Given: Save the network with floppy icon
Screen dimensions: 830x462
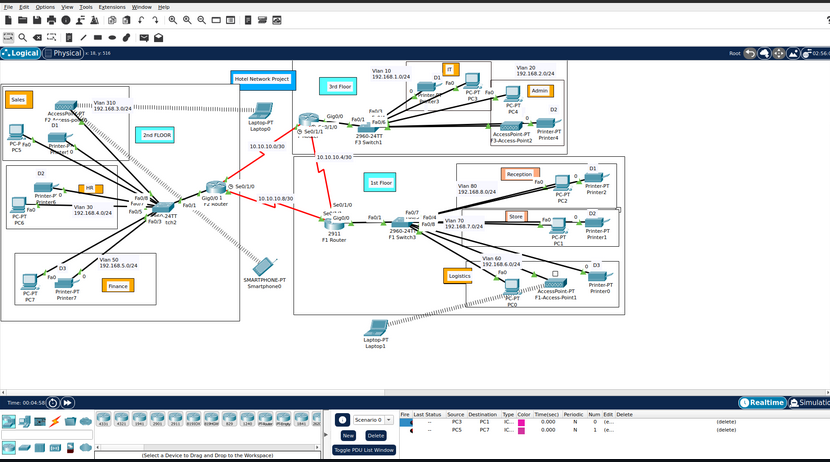Looking at the screenshot, I should tap(37, 20).
